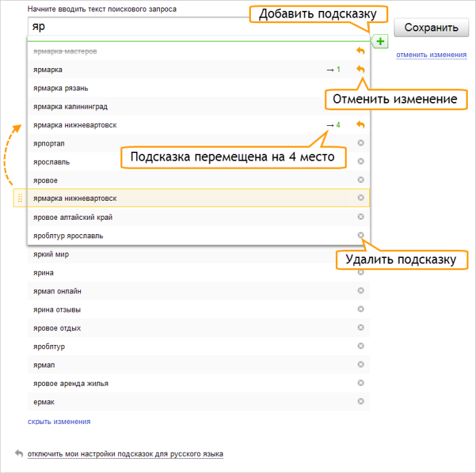Remove the ермак suggestion
Viewport: 476px width, 473px height.
pyautogui.click(x=360, y=402)
